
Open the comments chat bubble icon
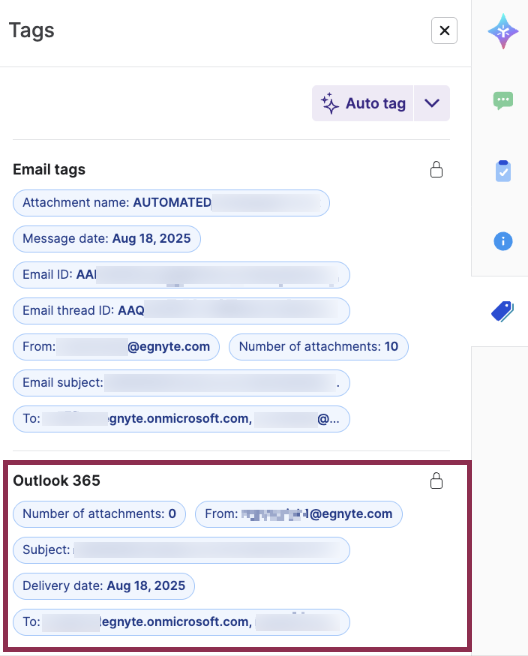tap(503, 101)
